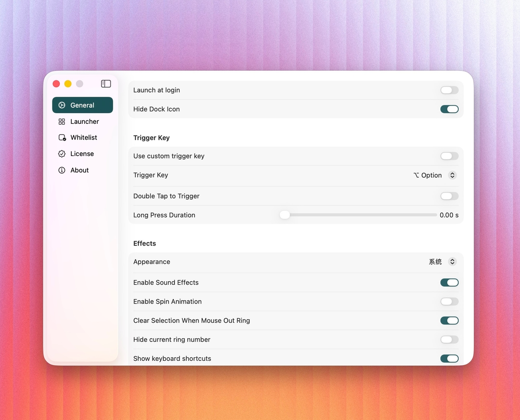
Task: Click the About info icon
Action: click(62, 170)
